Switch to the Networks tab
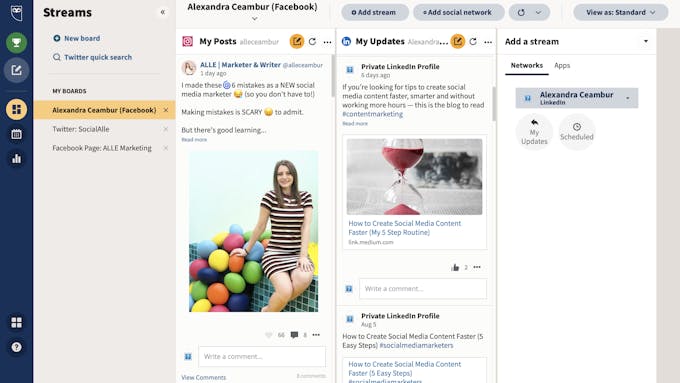The width and height of the screenshot is (680, 383). pos(526,65)
